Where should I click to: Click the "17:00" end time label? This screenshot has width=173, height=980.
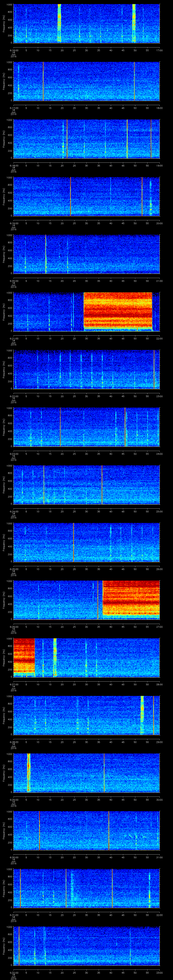pyautogui.click(x=159, y=50)
